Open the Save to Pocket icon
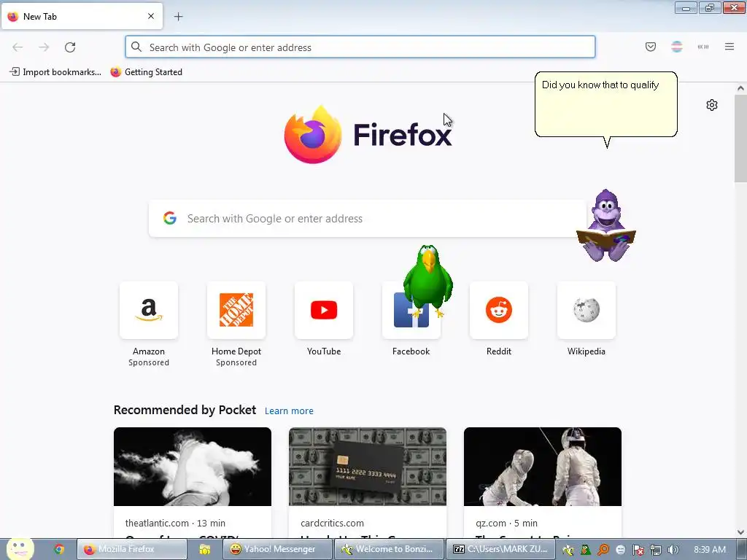Viewport: 747px width, 560px height. pos(651,47)
